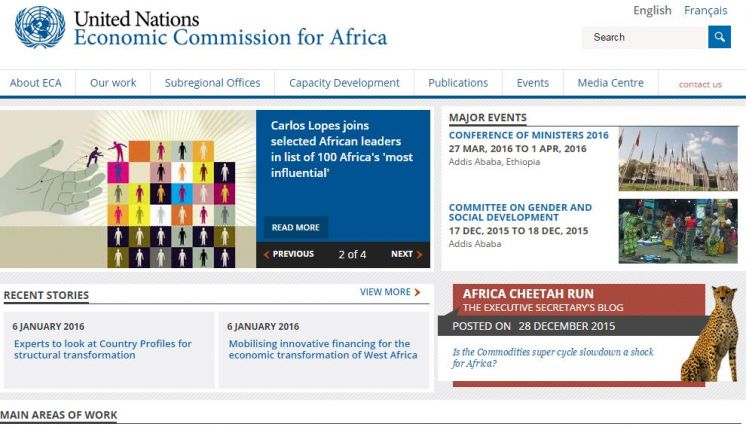This screenshot has height=430, width=746.
Task: Click into the Search input field
Action: (645, 37)
